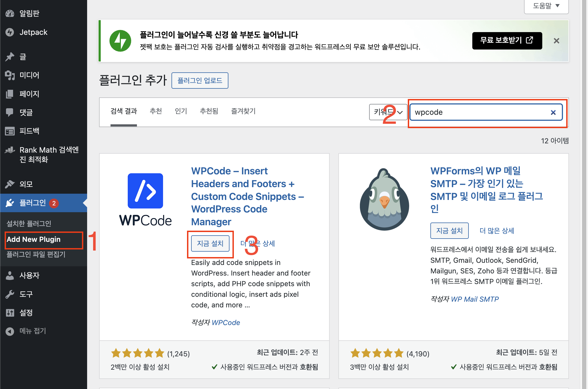Select the 즐겨찾기 favorites tab
588x389 pixels.
pos(243,111)
